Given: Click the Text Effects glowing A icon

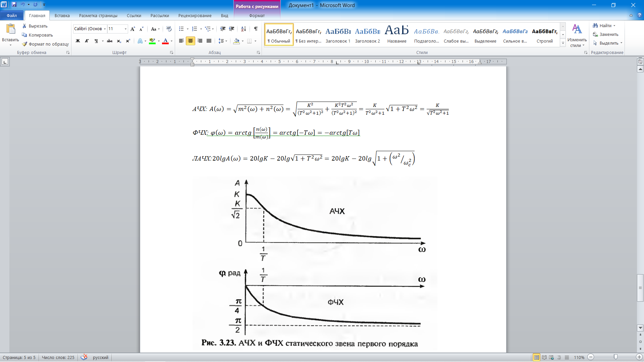Looking at the screenshot, I should [x=140, y=41].
